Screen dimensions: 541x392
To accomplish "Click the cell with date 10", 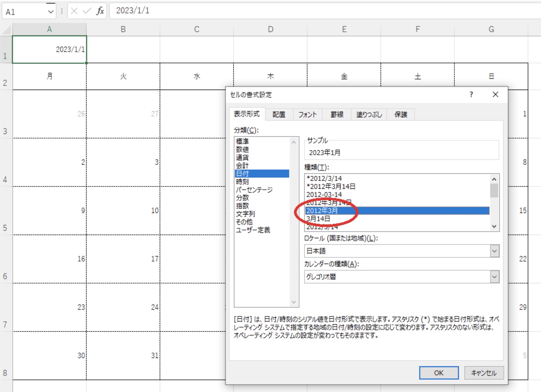I will point(123,210).
